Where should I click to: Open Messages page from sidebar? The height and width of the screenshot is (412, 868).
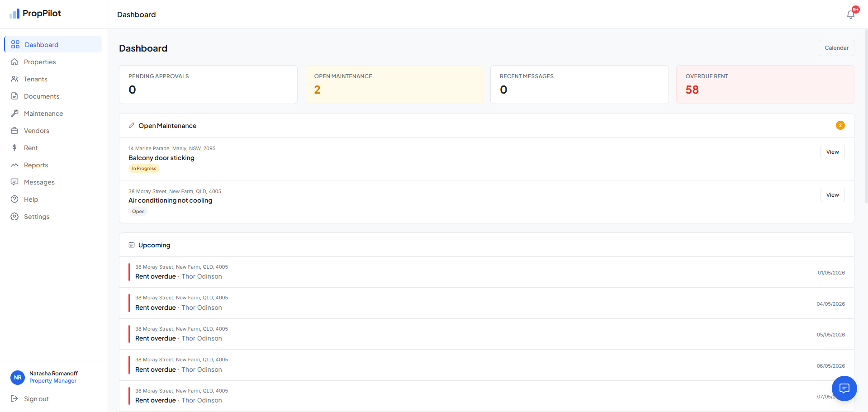coord(53,182)
